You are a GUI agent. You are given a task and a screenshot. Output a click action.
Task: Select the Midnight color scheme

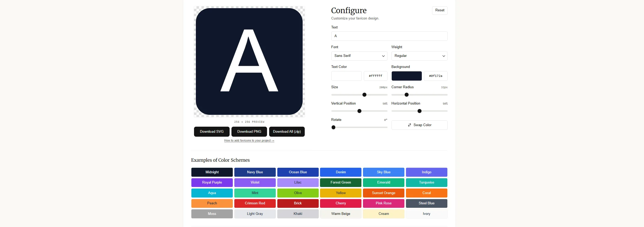pos(212,172)
